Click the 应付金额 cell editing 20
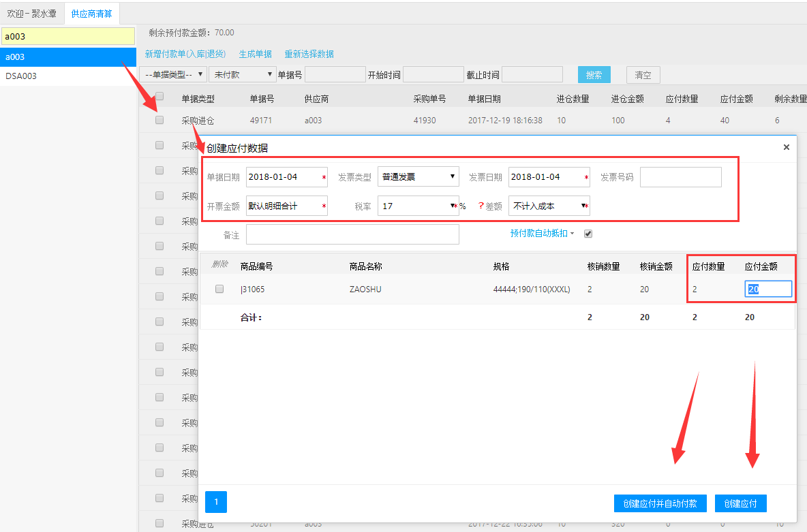This screenshot has width=807, height=532. [x=768, y=289]
